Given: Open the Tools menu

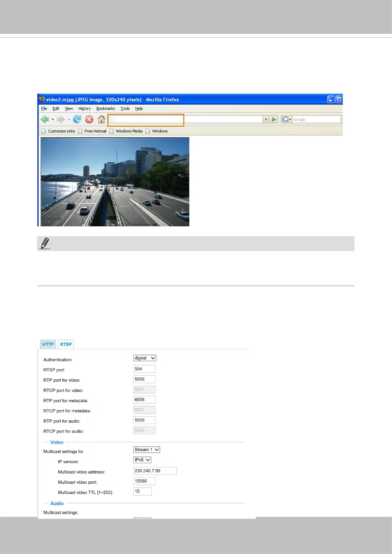Looking at the screenshot, I should click(125, 109).
